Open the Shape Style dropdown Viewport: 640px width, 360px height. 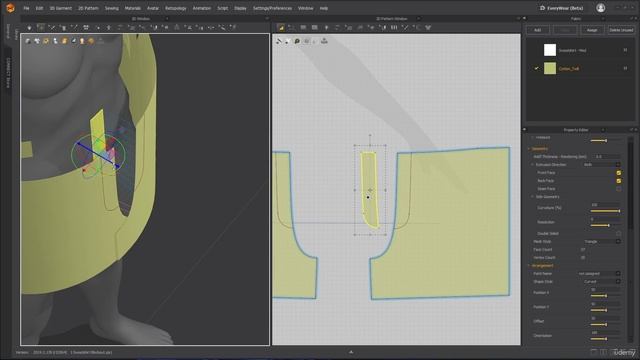point(602,282)
